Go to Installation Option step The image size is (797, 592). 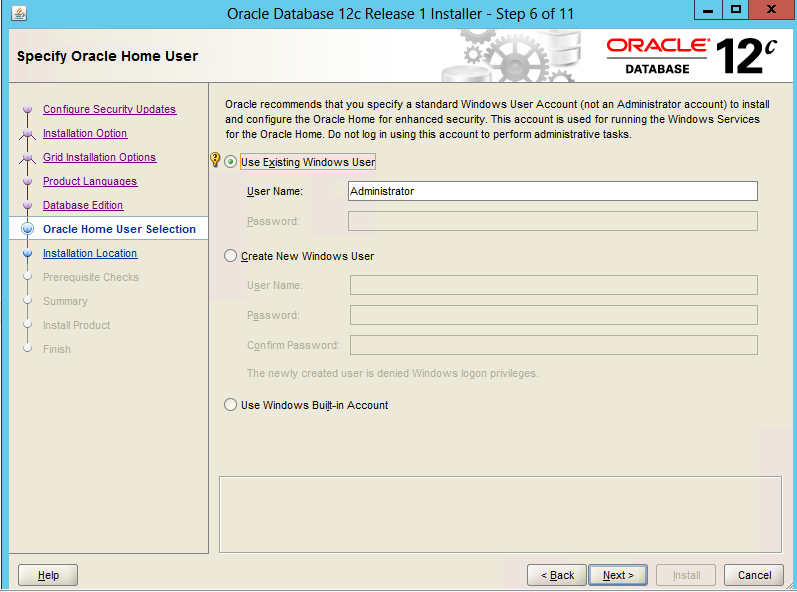coord(85,134)
